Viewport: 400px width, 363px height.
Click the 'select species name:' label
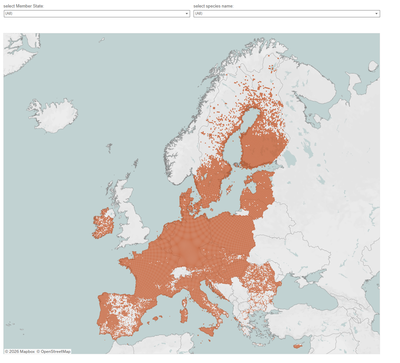pyautogui.click(x=213, y=6)
